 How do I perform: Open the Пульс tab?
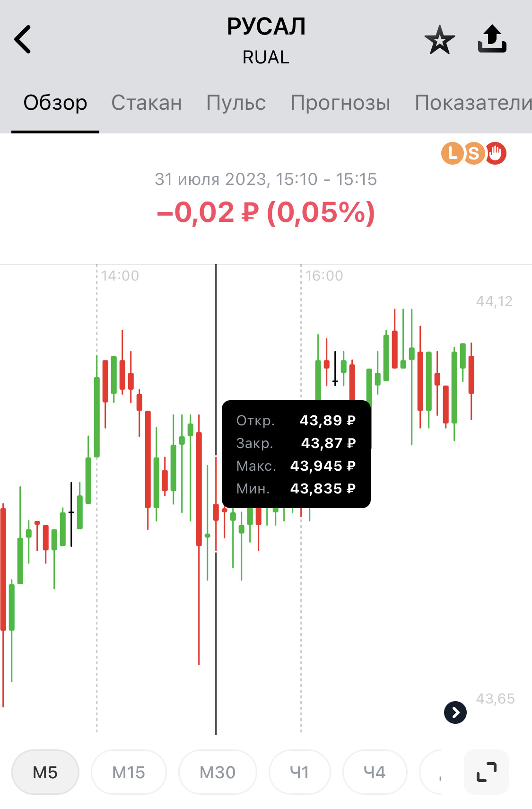pyautogui.click(x=236, y=103)
